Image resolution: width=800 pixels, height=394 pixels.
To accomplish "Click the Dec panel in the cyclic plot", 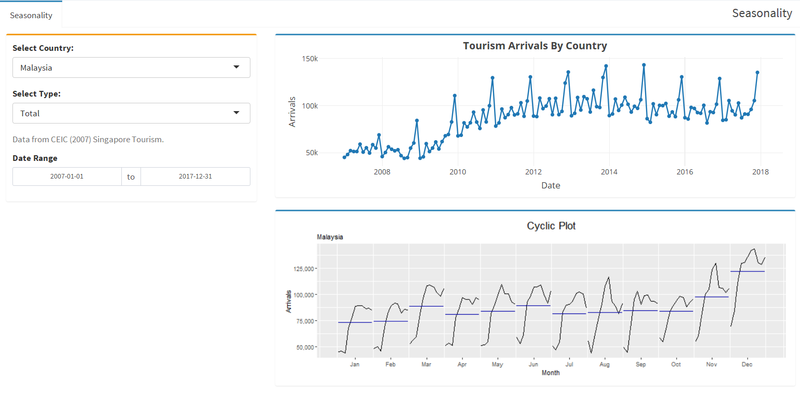I will (x=748, y=301).
